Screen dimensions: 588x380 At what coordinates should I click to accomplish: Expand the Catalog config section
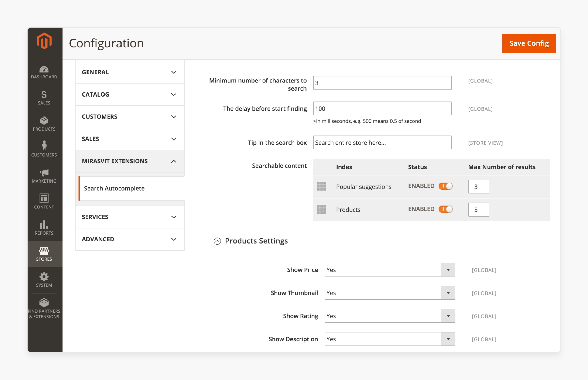[x=130, y=94]
